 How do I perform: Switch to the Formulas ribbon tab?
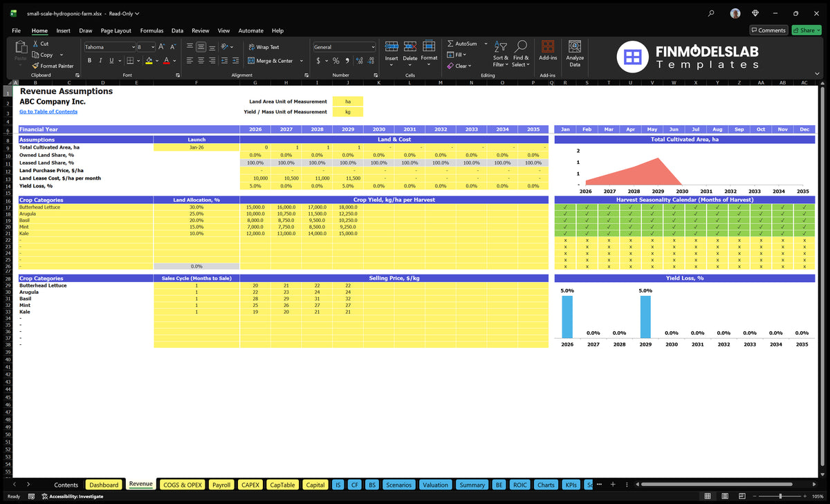[x=151, y=30]
